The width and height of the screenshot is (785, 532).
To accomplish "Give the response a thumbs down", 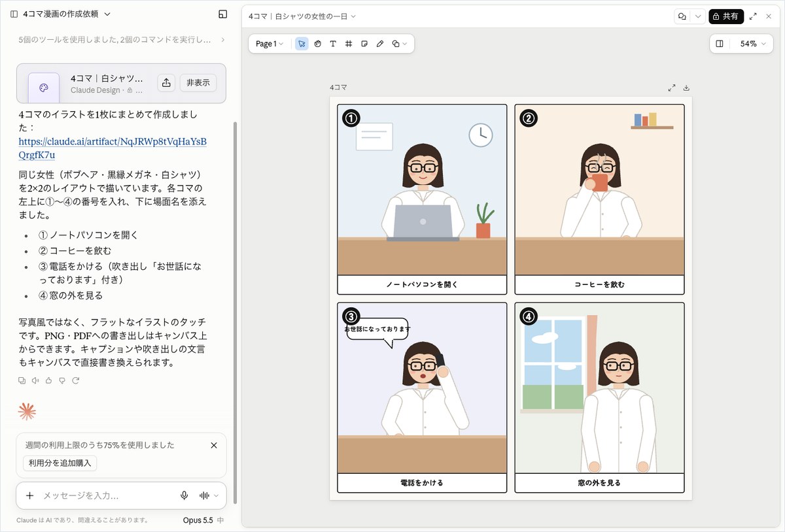I will tap(62, 380).
